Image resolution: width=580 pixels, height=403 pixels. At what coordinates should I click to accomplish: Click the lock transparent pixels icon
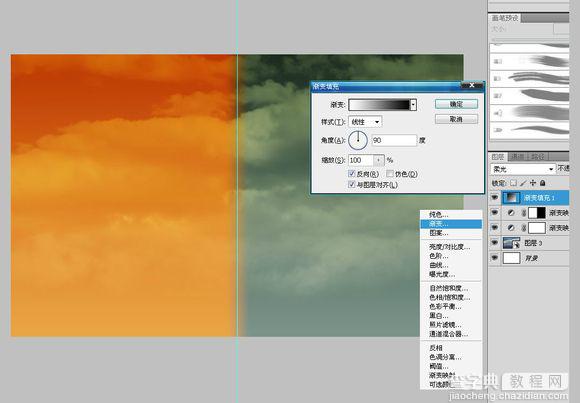[513, 183]
